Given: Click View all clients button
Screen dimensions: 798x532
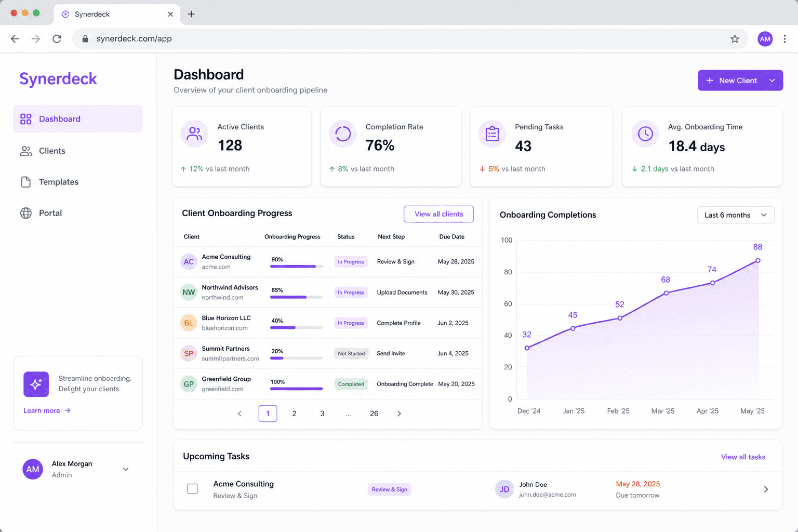Looking at the screenshot, I should point(439,214).
